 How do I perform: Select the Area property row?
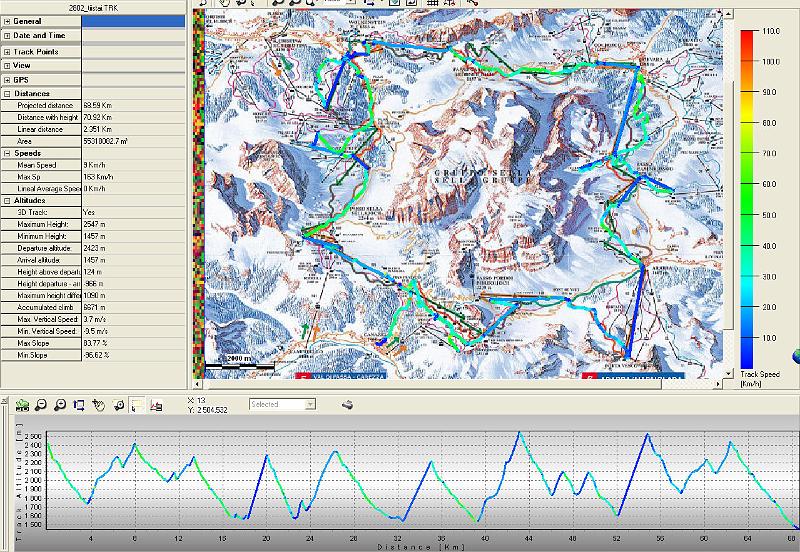point(93,141)
